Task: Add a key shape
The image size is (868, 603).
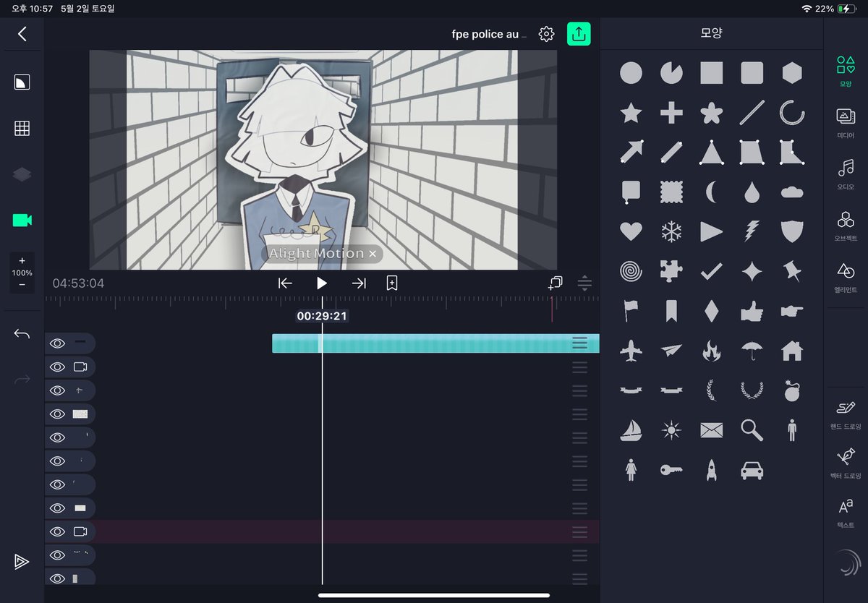Action: [x=671, y=470]
